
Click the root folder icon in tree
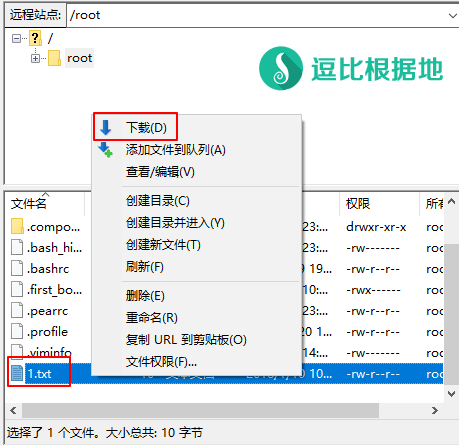point(54,58)
